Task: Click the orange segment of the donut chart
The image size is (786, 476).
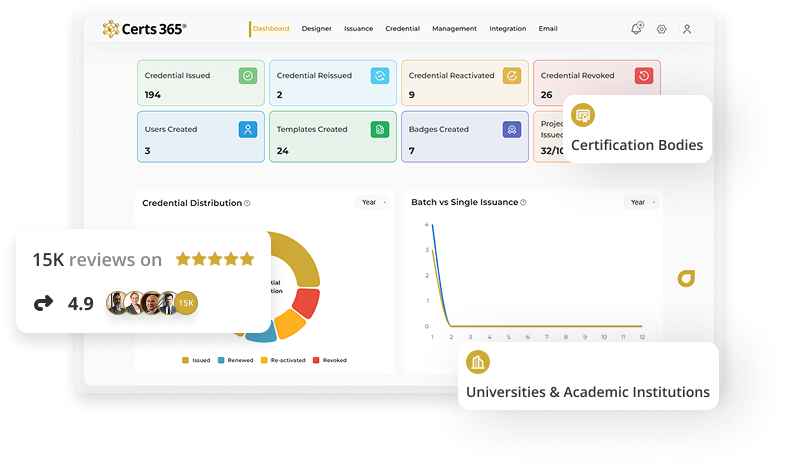Action: pyautogui.click(x=290, y=324)
